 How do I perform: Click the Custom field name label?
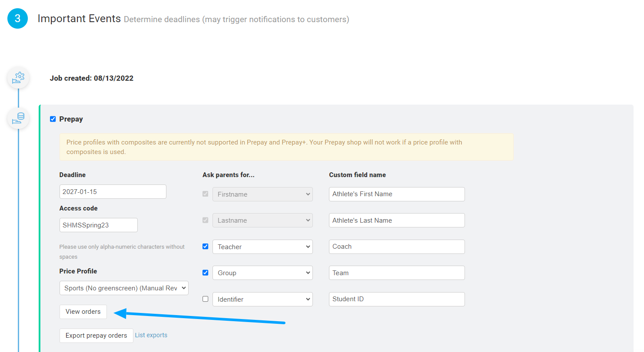click(x=357, y=175)
